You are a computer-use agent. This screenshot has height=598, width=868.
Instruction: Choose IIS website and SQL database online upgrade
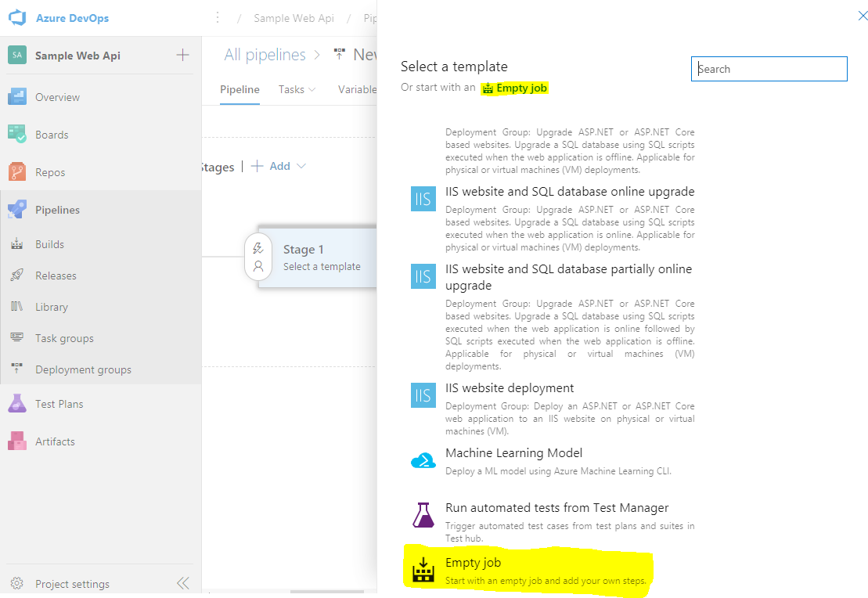click(570, 192)
